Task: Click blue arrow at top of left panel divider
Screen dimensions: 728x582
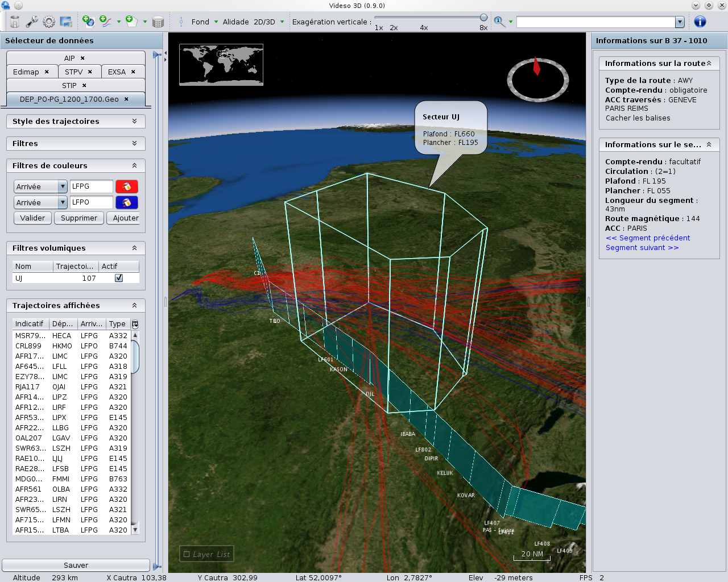Action: (157, 55)
